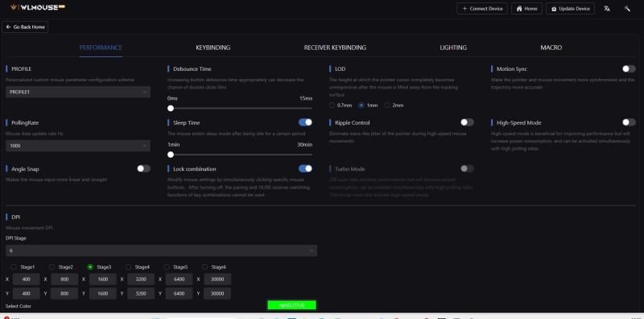644x319 pixels.
Task: Open the KEYBINDING tab
Action: 213,48
